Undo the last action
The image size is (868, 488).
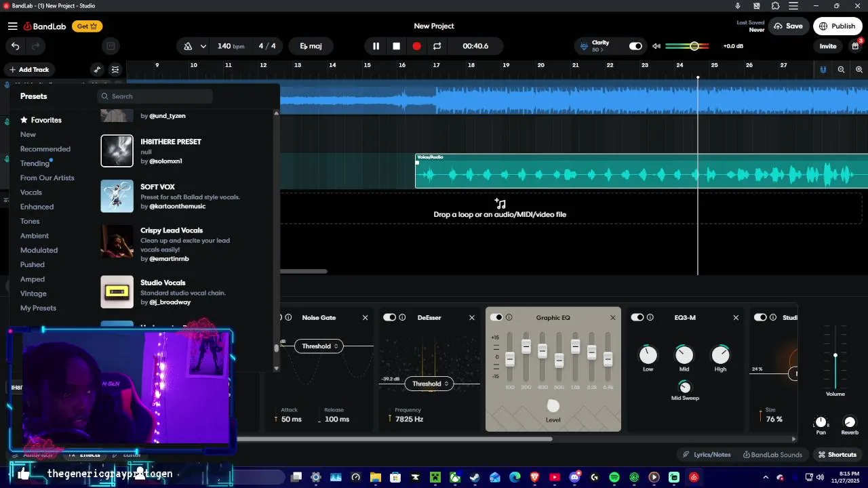coord(15,46)
